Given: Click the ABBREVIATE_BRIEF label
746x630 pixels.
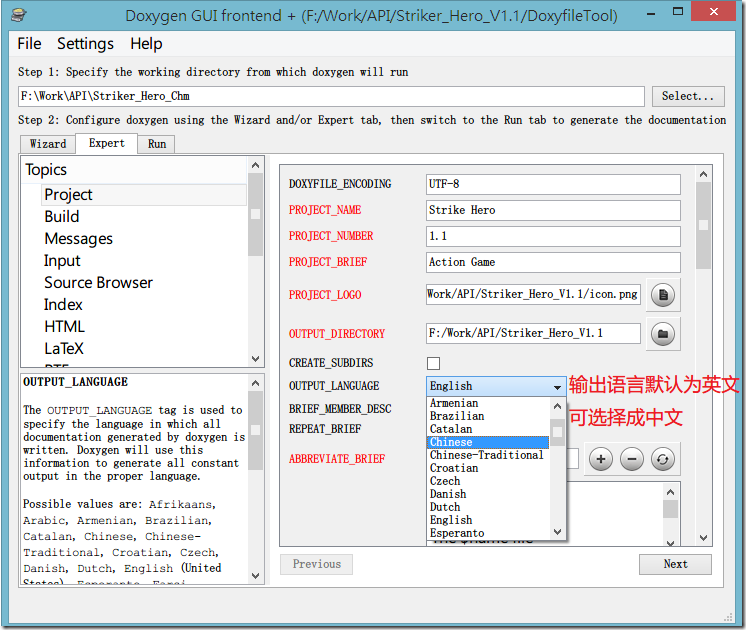Looking at the screenshot, I should pos(337,459).
